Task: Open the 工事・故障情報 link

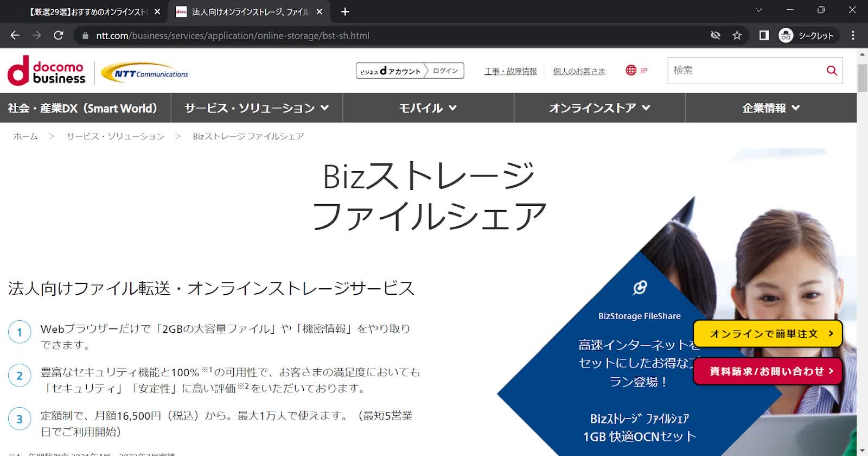Action: pos(510,71)
